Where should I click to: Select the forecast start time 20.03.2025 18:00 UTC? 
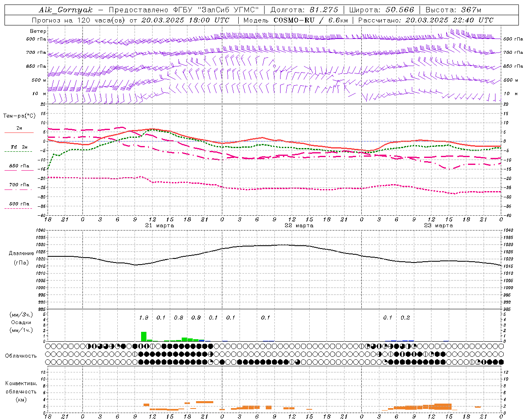185,20
